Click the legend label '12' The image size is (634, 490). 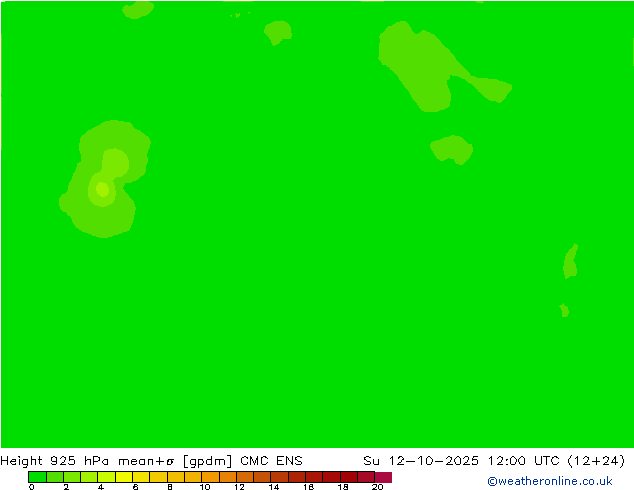[x=239, y=487]
